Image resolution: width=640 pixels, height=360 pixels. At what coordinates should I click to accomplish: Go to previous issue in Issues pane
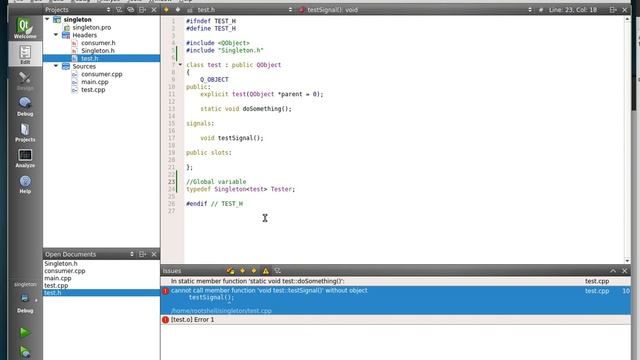[242, 271]
